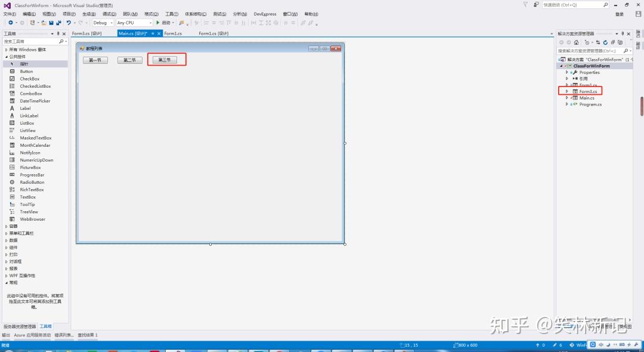Select Main.cs in Solution Explorer
The width and height of the screenshot is (644, 352).
point(587,98)
